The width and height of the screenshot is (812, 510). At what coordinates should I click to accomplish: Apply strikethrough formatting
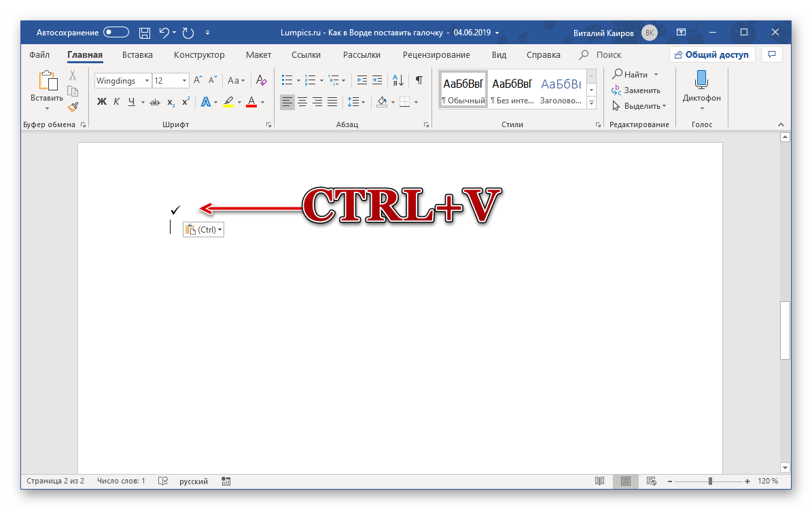click(155, 102)
